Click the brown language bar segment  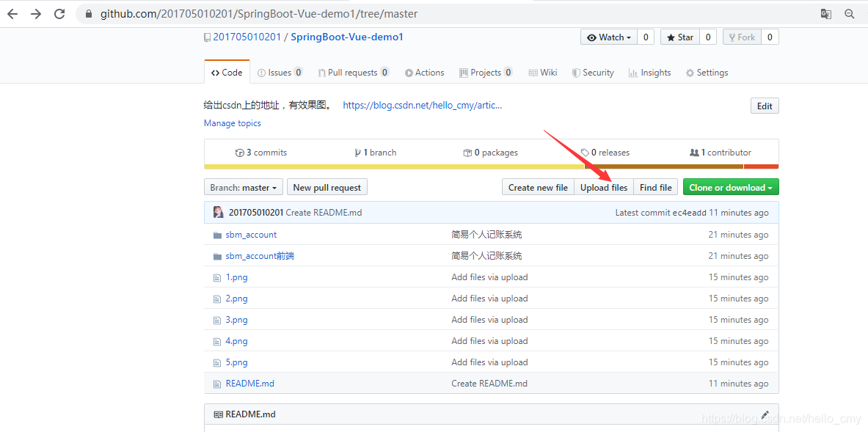[664, 166]
